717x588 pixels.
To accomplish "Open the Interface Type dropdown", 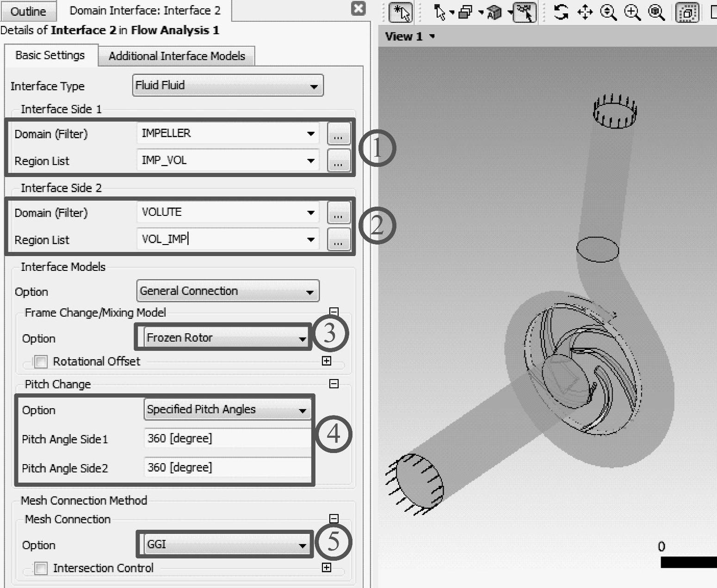I will (228, 86).
